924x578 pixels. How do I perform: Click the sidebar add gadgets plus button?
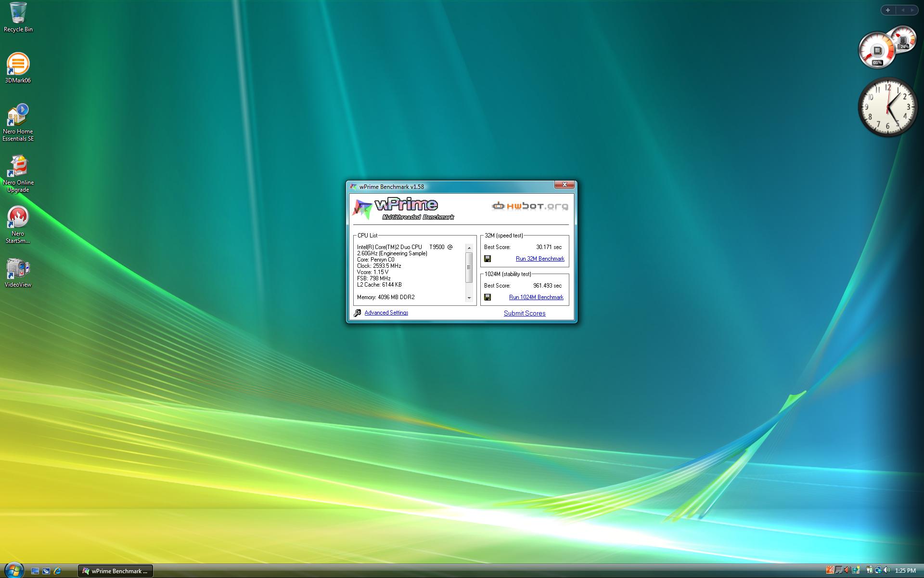[888, 10]
